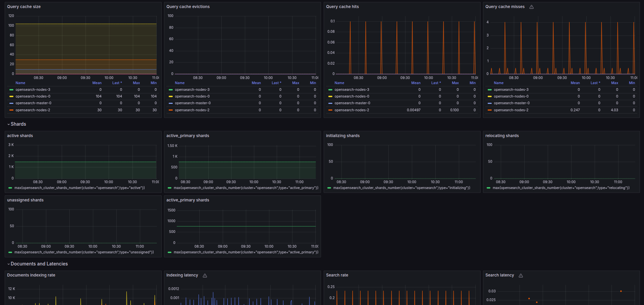Open the Query cache evictions panel title menu
Screen dimensions: 644x305
pos(188,7)
